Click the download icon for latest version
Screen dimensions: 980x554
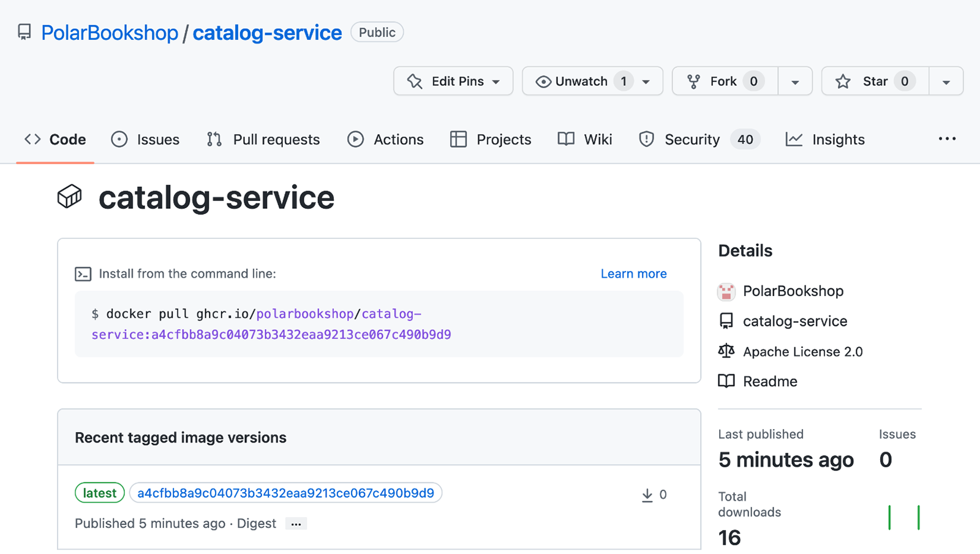click(x=647, y=495)
